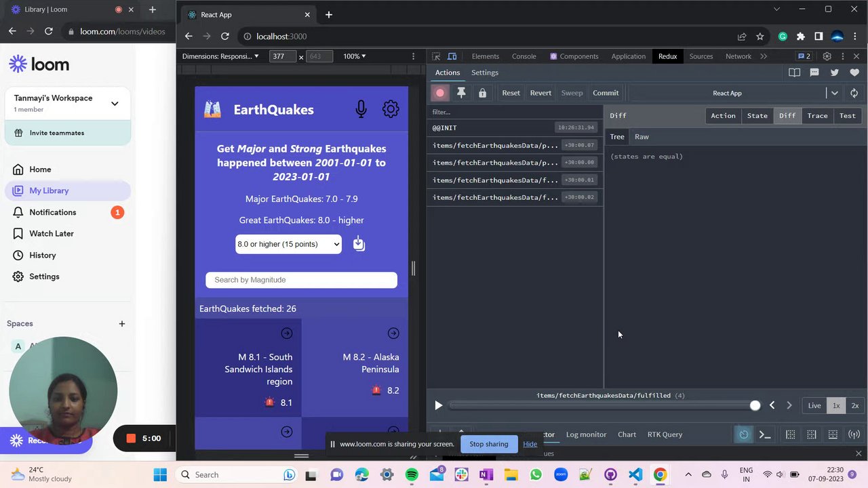Open Notifications in Loom sidebar
Viewport: 868px width, 488px height.
(68, 212)
